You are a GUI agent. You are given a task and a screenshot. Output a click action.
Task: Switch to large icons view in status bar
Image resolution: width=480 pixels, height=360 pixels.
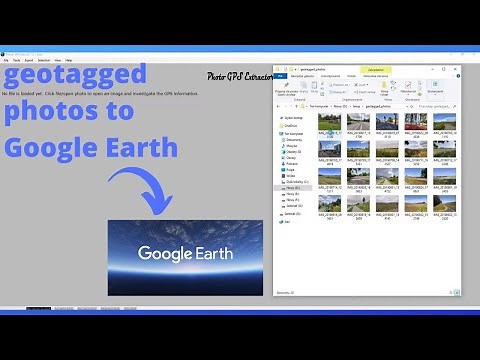(x=457, y=293)
